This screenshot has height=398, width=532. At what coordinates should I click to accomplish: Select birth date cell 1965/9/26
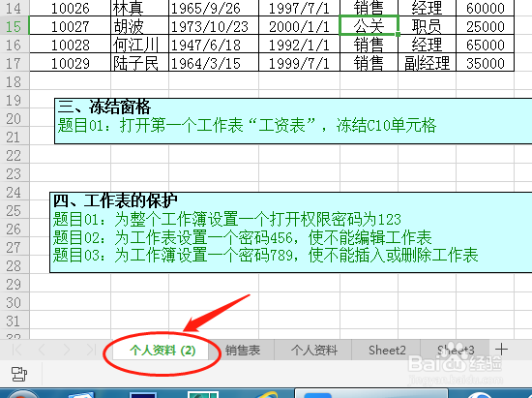[x=214, y=8]
